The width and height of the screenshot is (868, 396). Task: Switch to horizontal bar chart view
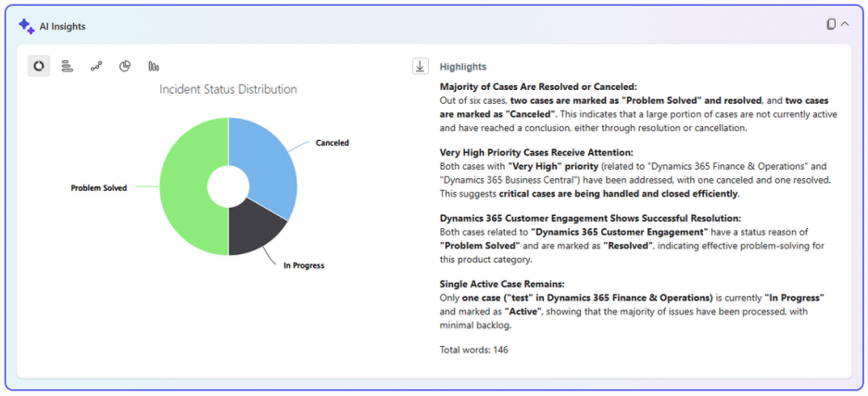pos(68,66)
